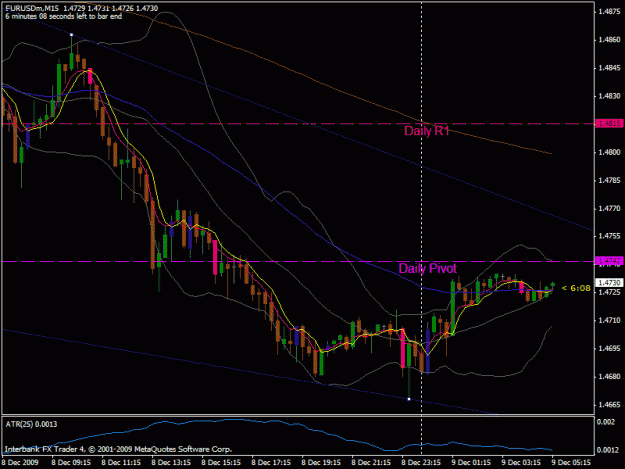This screenshot has width=625, height=469.
Task: Click the '9 Dec 01:15' time label
Action: coord(471,463)
